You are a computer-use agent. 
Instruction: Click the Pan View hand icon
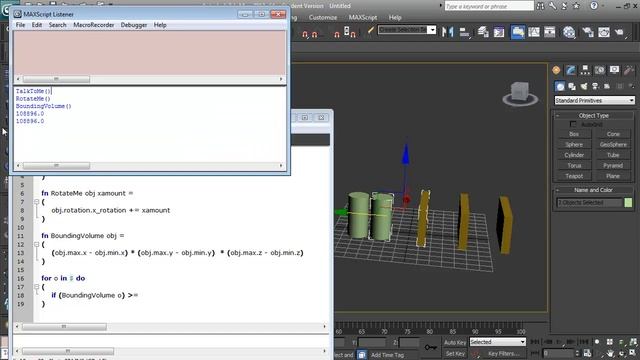[610, 353]
